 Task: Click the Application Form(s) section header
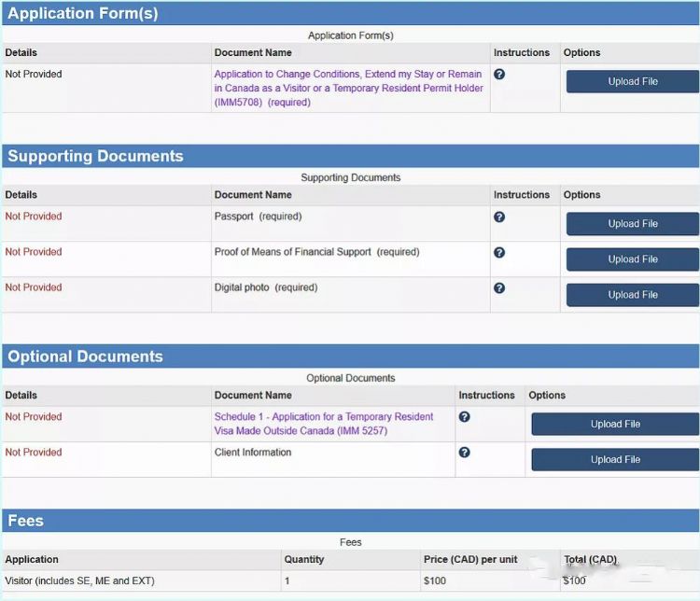point(82,13)
